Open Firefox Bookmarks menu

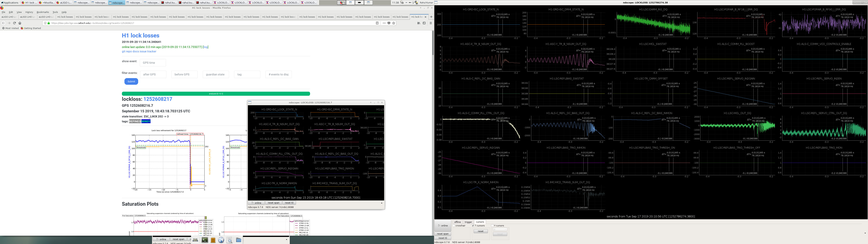click(x=43, y=12)
